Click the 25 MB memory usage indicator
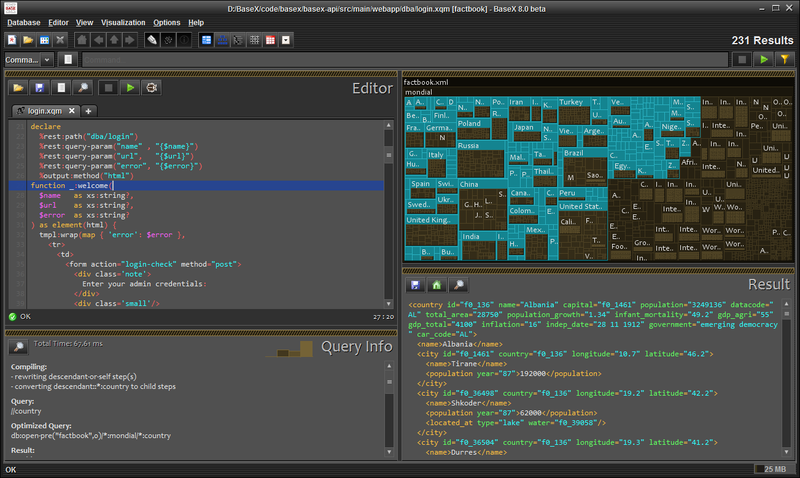The image size is (800, 478). coord(774,469)
